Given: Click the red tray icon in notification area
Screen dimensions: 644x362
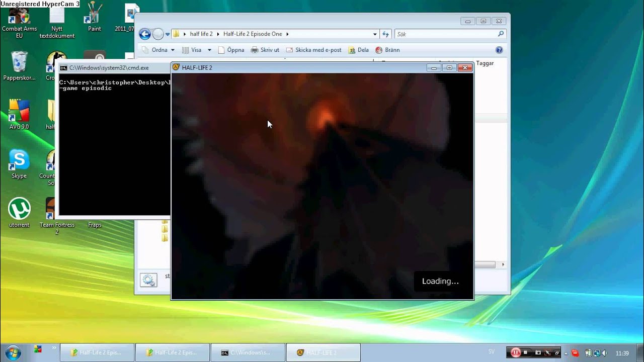Looking at the screenshot, I should click(x=575, y=353).
